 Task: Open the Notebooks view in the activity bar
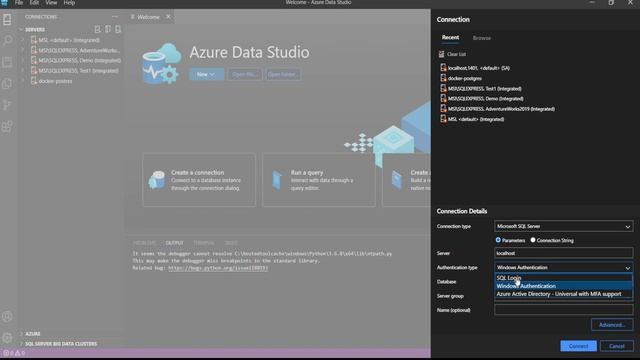tap(7, 62)
